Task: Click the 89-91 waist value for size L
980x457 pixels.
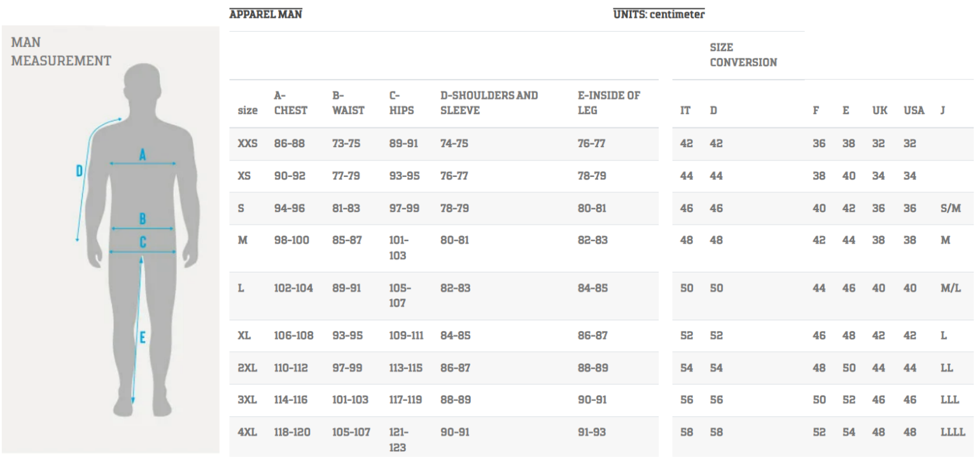Action: (x=346, y=288)
